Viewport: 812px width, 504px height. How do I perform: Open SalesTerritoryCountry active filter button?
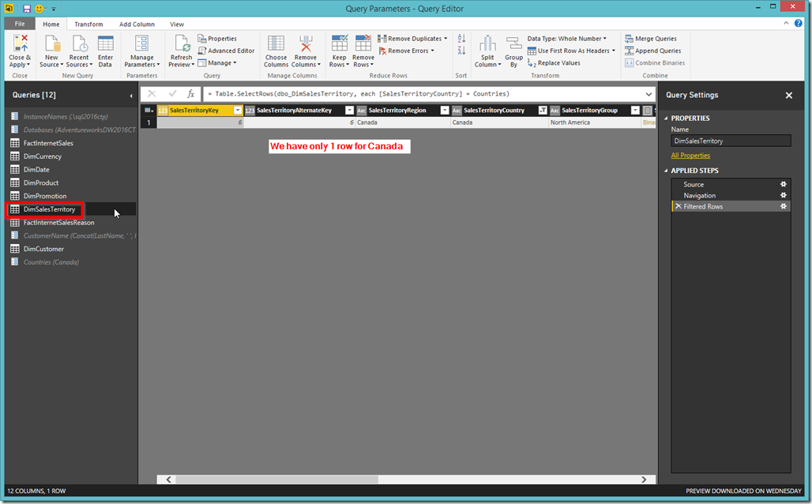click(x=542, y=110)
